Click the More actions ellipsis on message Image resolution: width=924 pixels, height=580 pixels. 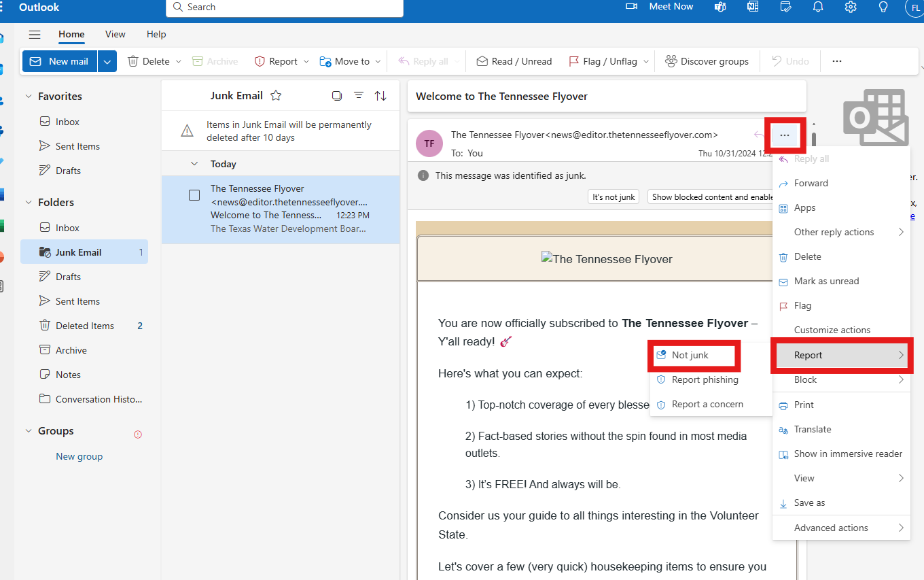(785, 135)
